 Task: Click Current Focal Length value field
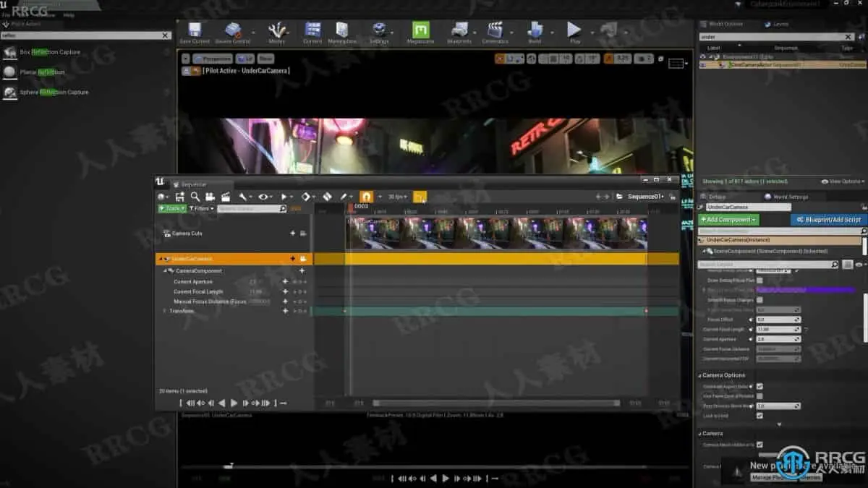click(778, 329)
